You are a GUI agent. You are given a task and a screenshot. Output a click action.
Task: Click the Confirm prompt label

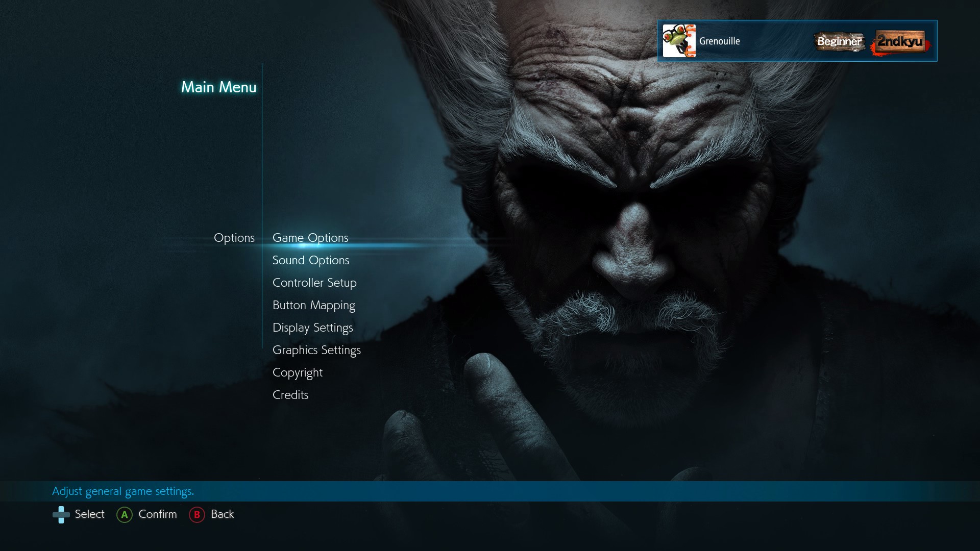click(x=158, y=514)
